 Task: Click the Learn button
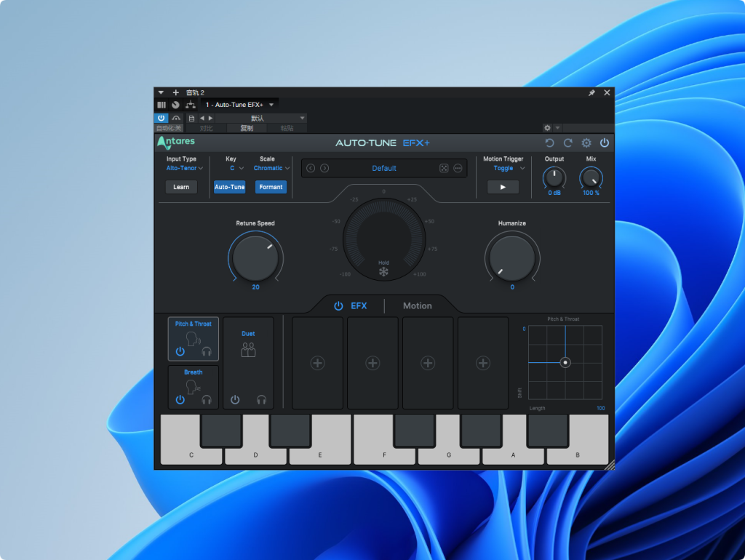[x=181, y=187]
